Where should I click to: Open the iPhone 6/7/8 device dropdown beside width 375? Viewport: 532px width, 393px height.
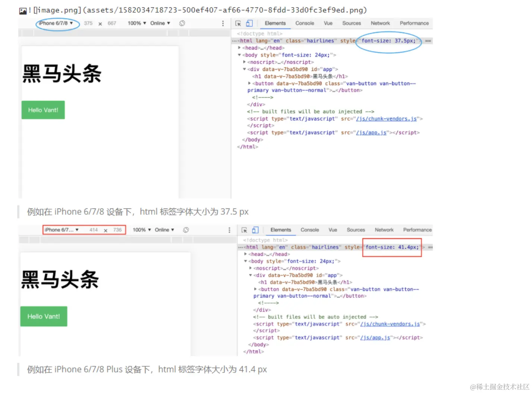(x=56, y=23)
